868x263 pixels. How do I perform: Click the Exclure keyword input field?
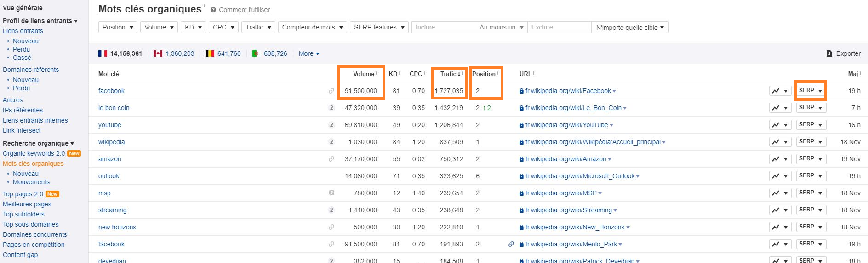(x=559, y=27)
